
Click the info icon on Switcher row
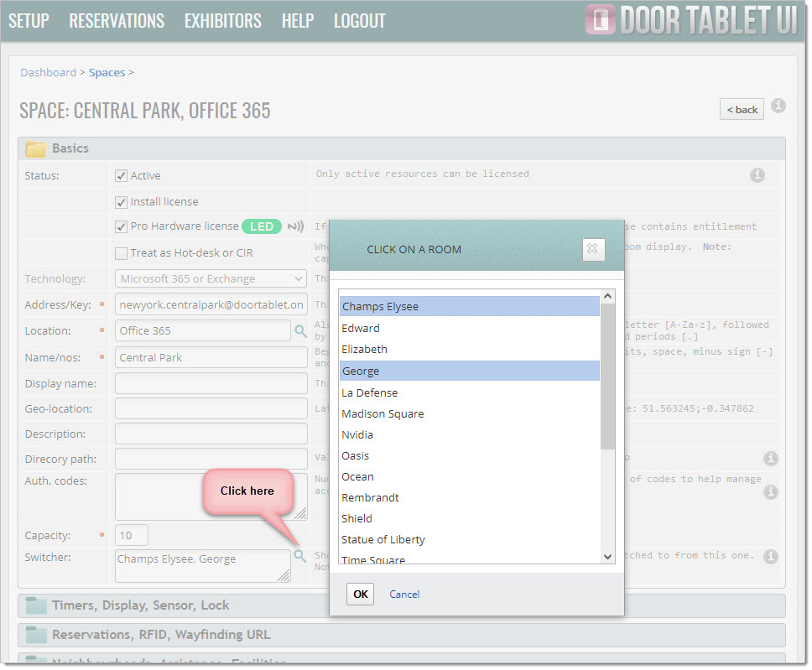click(771, 556)
